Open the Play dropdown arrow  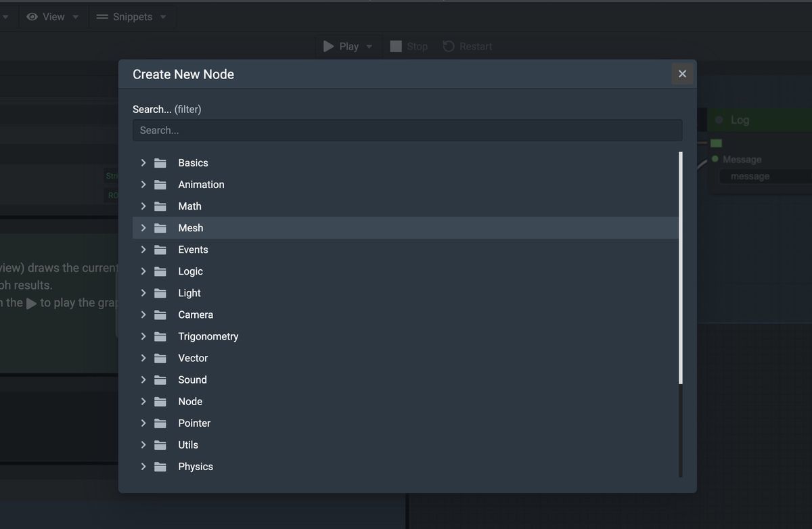(x=369, y=46)
